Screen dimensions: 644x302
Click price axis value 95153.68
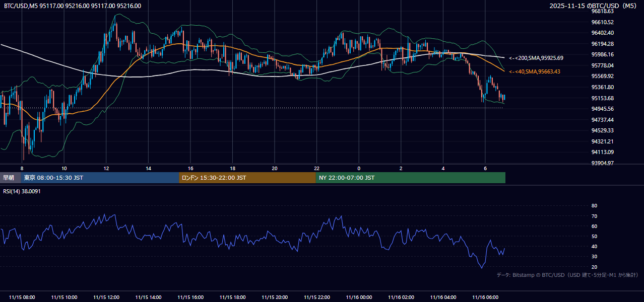(x=603, y=98)
